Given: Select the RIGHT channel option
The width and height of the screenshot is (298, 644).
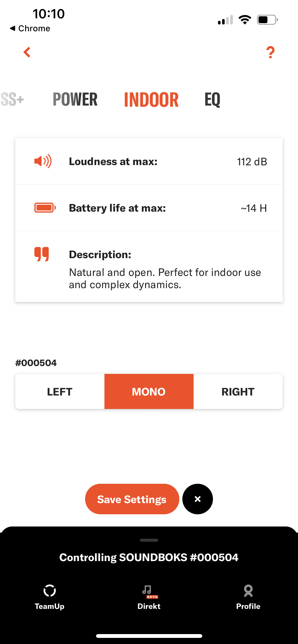Looking at the screenshot, I should coord(238,391).
